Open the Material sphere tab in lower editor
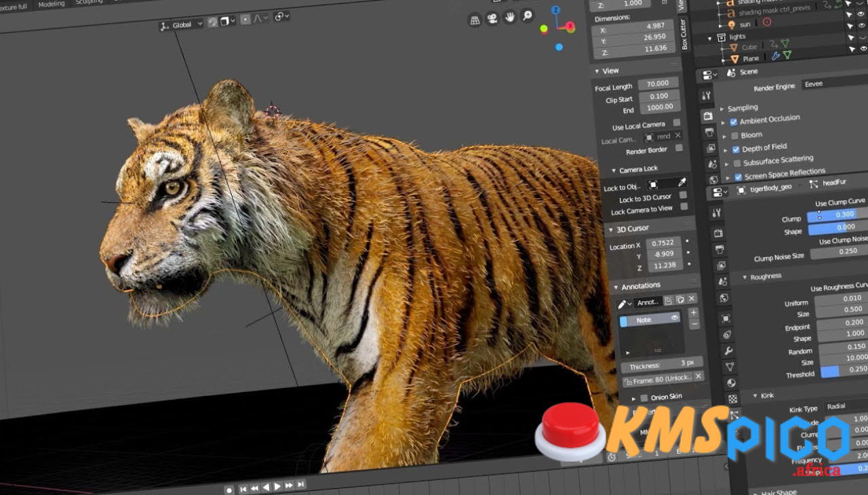Viewport: 868px width, 495px height. pos(732,382)
